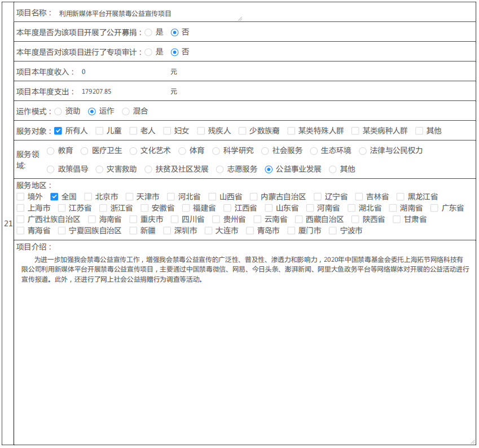The width and height of the screenshot is (479, 448).
Task: Choose the '资助' operation mode
Action: tap(58, 112)
